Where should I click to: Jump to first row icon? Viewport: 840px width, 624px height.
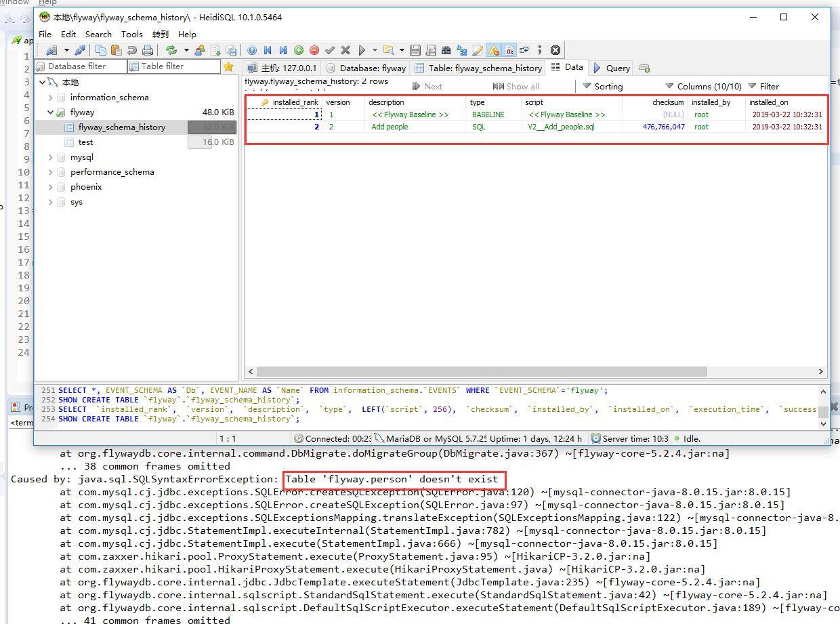point(268,50)
